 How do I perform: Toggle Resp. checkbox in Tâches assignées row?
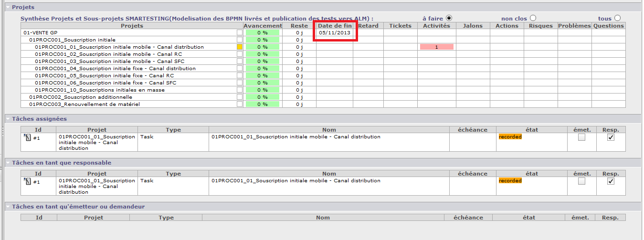pyautogui.click(x=611, y=137)
